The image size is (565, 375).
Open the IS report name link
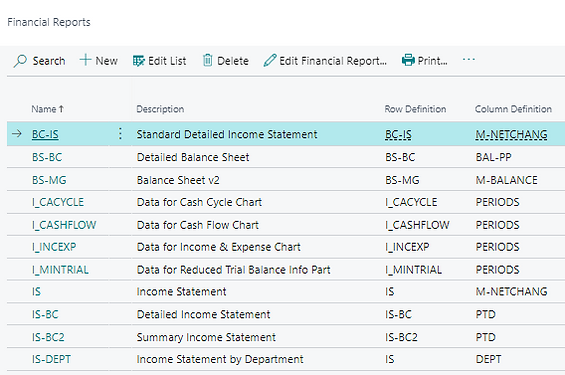(x=36, y=292)
